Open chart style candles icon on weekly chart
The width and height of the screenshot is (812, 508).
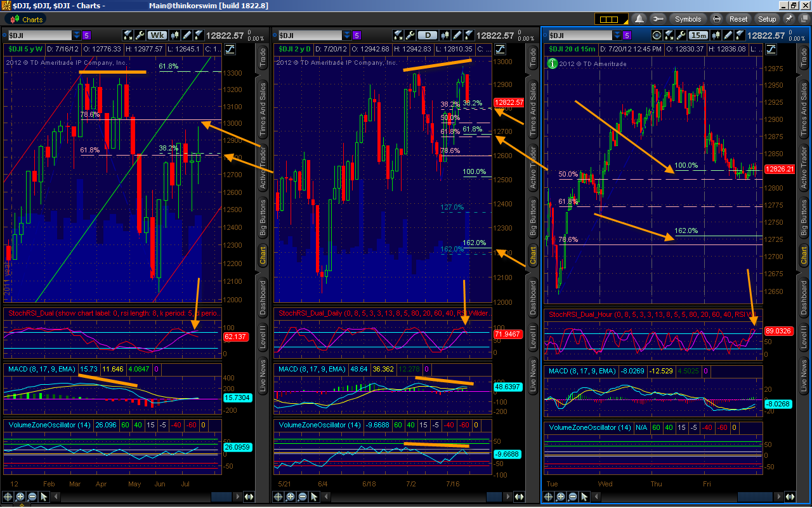(175, 36)
